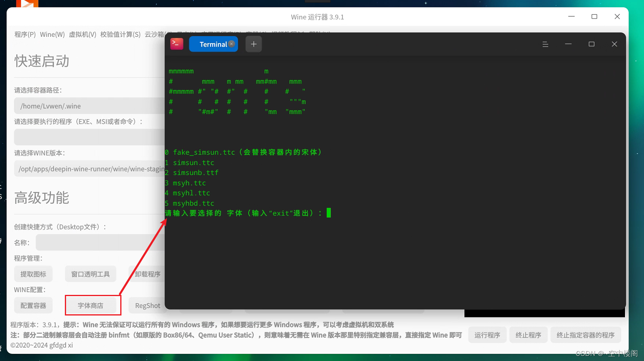This screenshot has width=644, height=361.
Task: Click the 卸载程序 button
Action: 147,274
